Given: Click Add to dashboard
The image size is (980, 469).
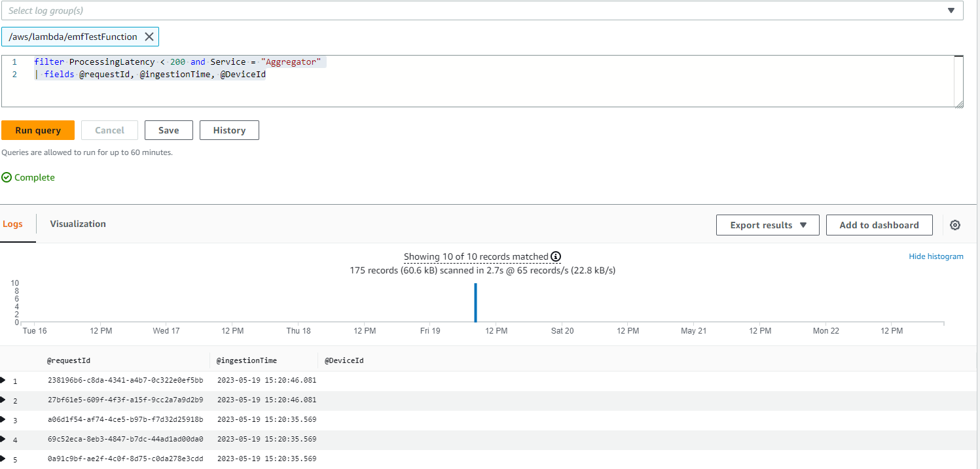Looking at the screenshot, I should click(879, 225).
